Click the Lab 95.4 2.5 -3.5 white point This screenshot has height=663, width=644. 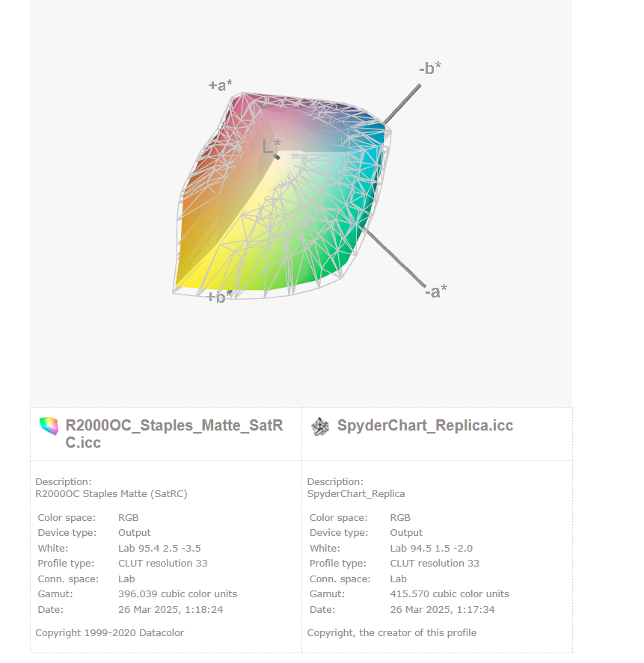(159, 548)
